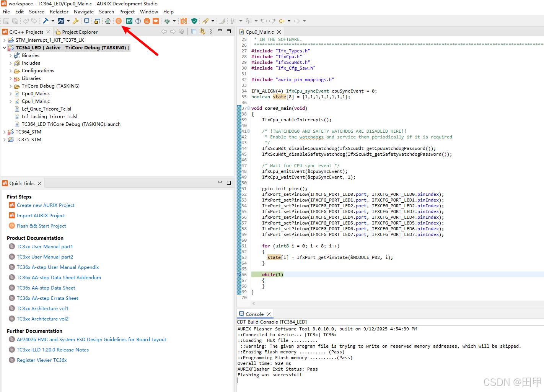Select Lcf_Tasking_Tricore_Tc.lsl file
This screenshot has height=392, width=544.
[49, 117]
